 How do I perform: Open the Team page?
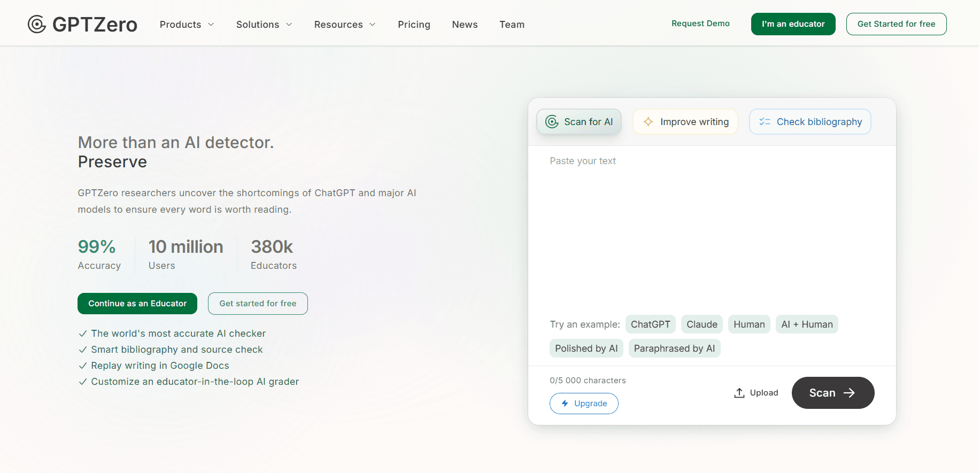[512, 25]
